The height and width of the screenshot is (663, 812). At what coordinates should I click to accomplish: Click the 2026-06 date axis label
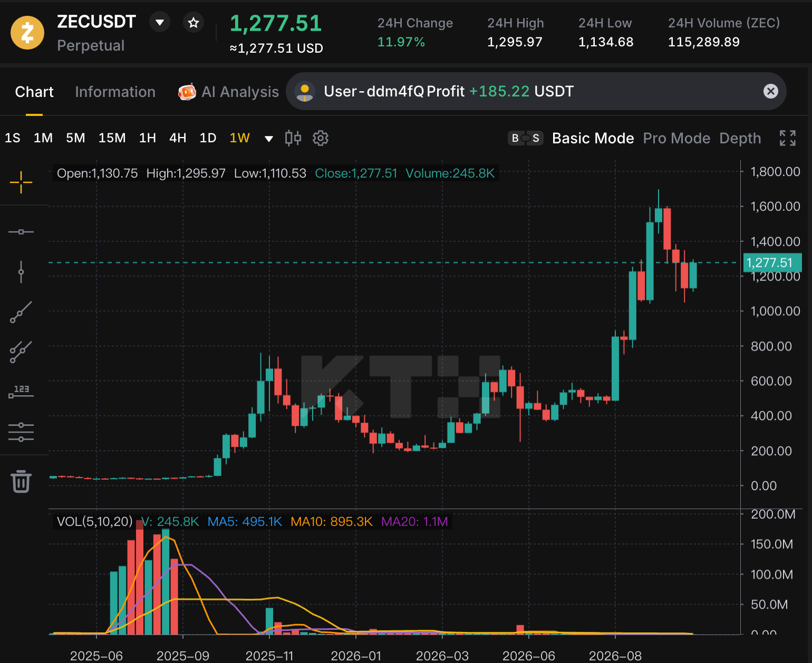click(x=529, y=656)
